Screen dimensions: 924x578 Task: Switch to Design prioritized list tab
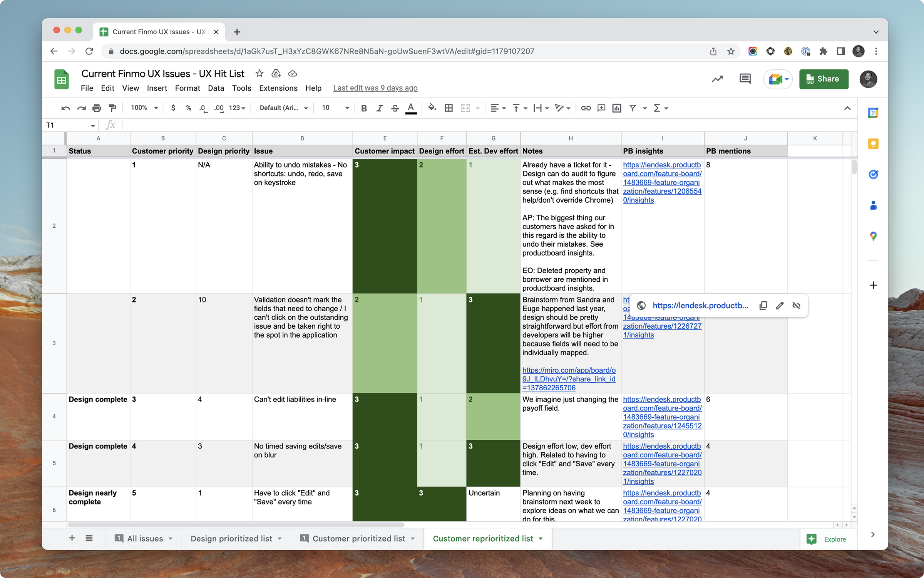coord(231,539)
